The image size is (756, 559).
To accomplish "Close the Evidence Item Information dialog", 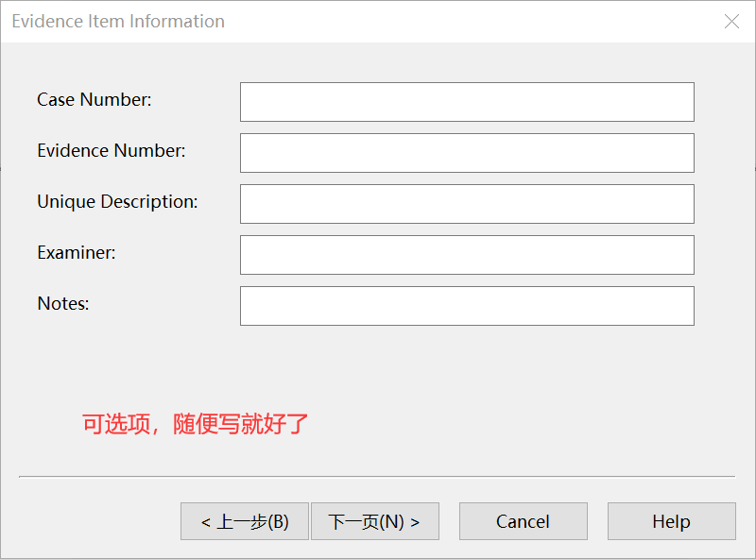I will pos(731,22).
